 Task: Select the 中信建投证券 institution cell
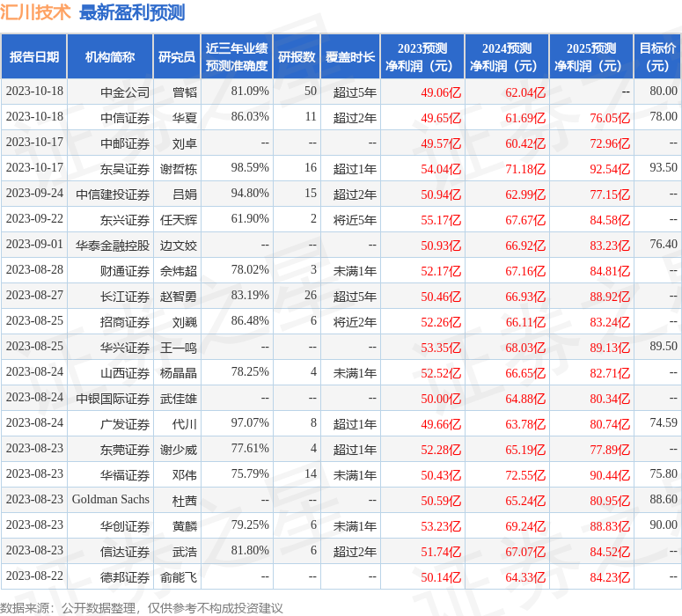pyautogui.click(x=113, y=194)
